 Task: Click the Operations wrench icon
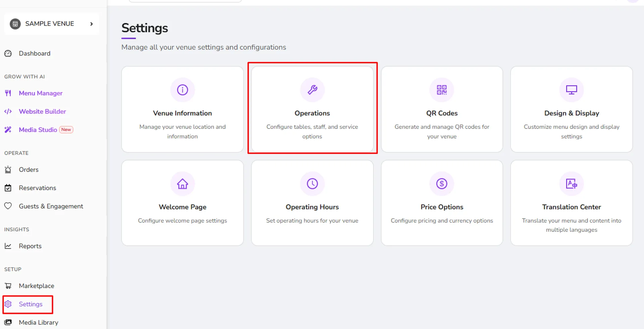coord(312,90)
